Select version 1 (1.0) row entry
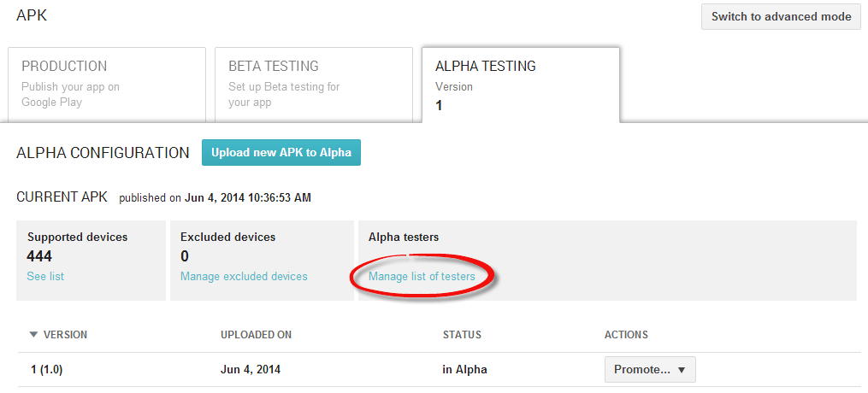Screen dimensions: 868x393 click(50, 370)
